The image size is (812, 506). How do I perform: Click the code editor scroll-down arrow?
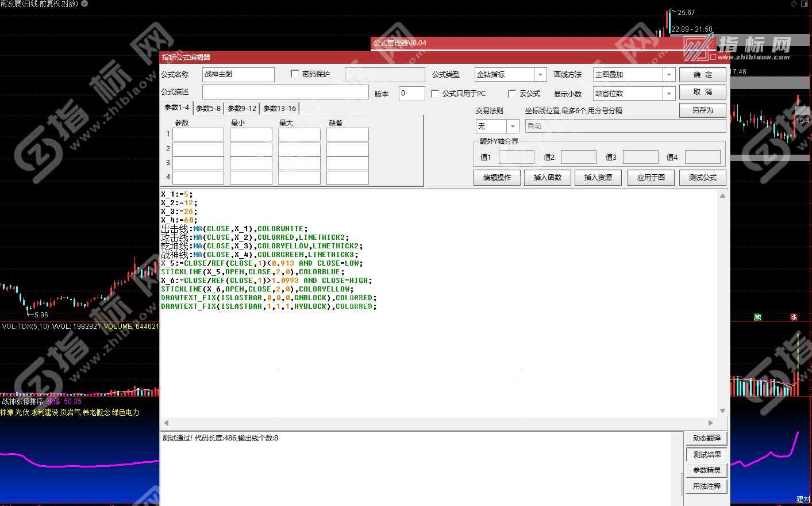722,411
